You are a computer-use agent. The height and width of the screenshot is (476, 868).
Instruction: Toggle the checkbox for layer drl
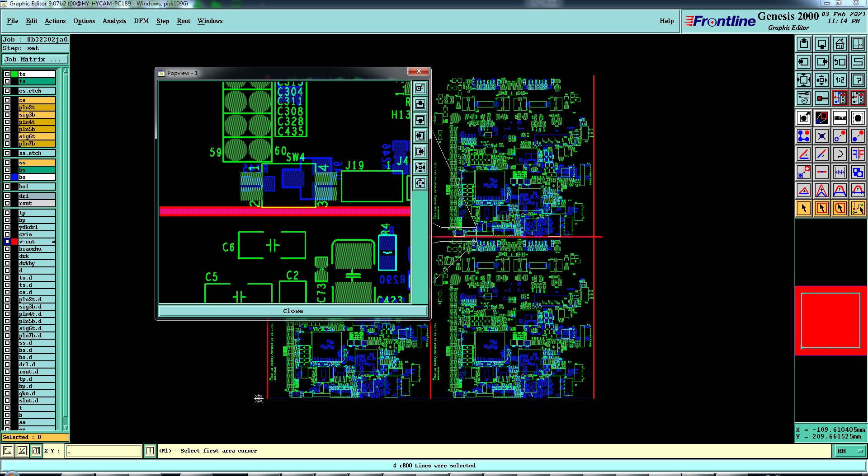[x=7, y=196]
